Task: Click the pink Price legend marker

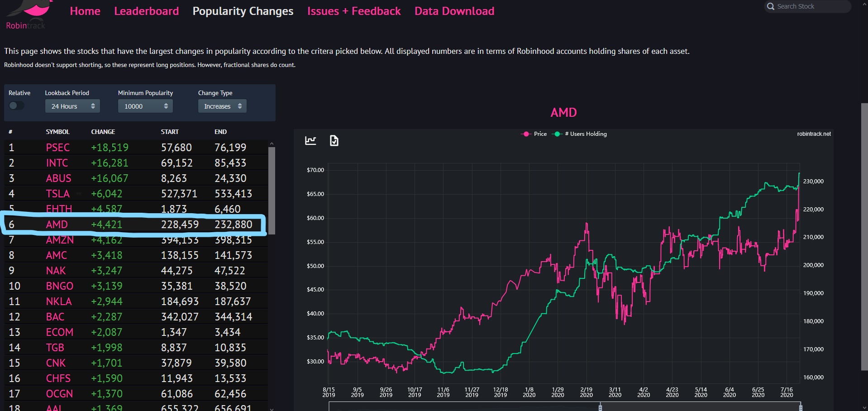Action: (x=526, y=134)
